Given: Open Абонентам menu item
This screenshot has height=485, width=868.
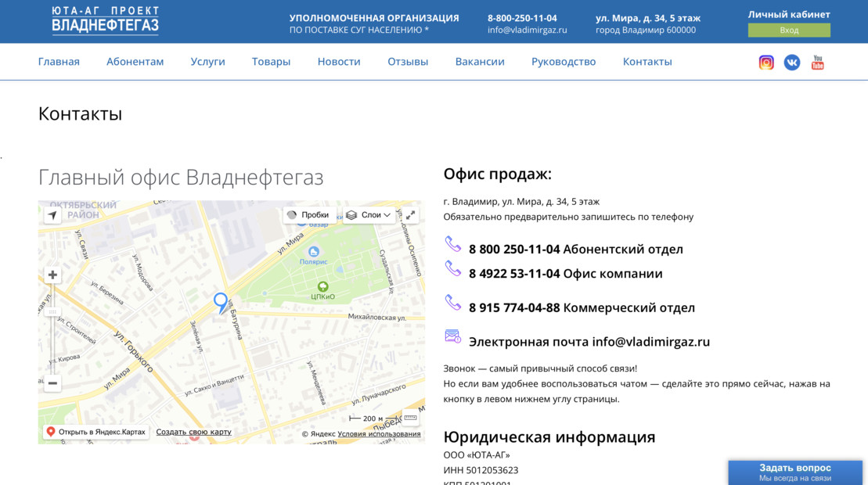Looking at the screenshot, I should click(x=135, y=61).
